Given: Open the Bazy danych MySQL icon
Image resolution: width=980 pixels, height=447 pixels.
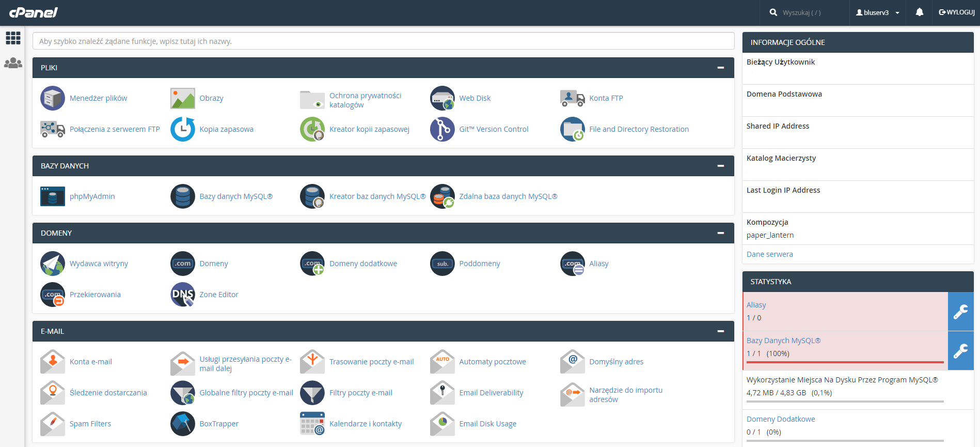Looking at the screenshot, I should pos(183,196).
